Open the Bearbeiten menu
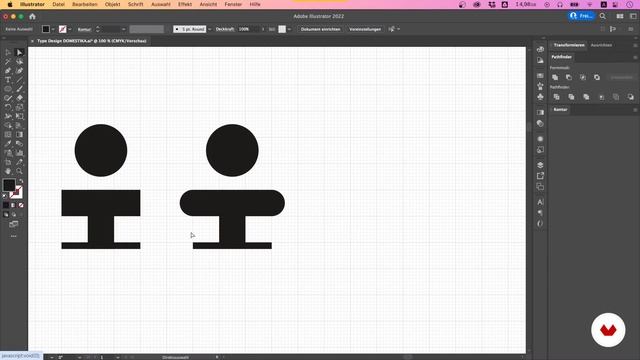This screenshot has height=360, width=640. click(x=84, y=4)
